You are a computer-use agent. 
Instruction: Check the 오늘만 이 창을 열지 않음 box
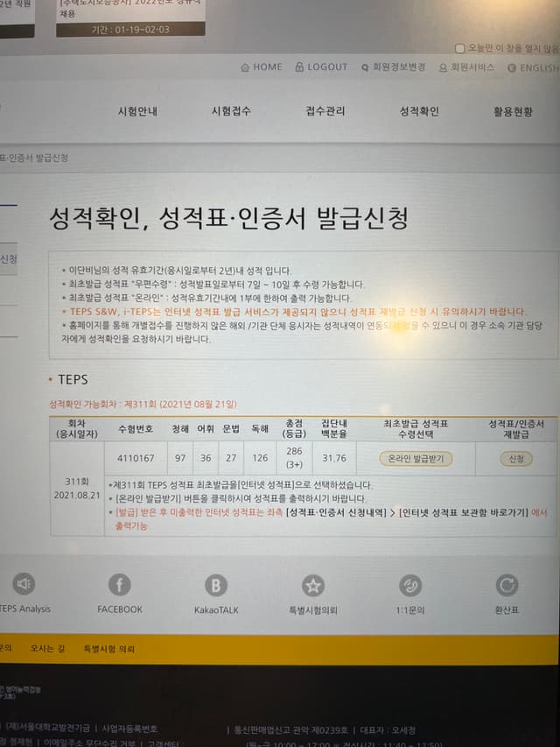pyautogui.click(x=459, y=48)
